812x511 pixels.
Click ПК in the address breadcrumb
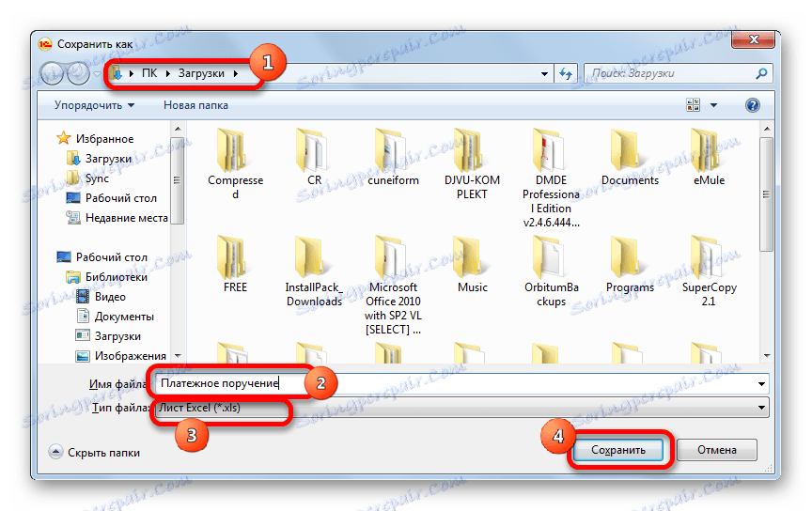149,73
